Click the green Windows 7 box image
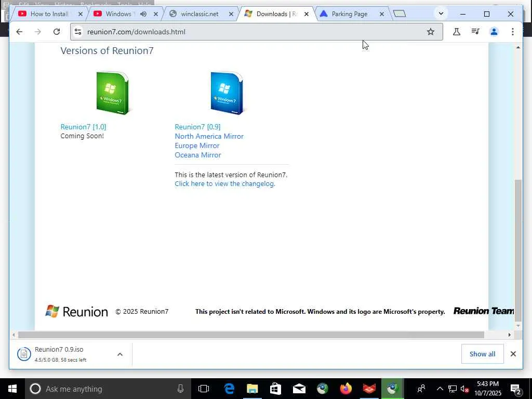The width and height of the screenshot is (532, 399). click(112, 94)
